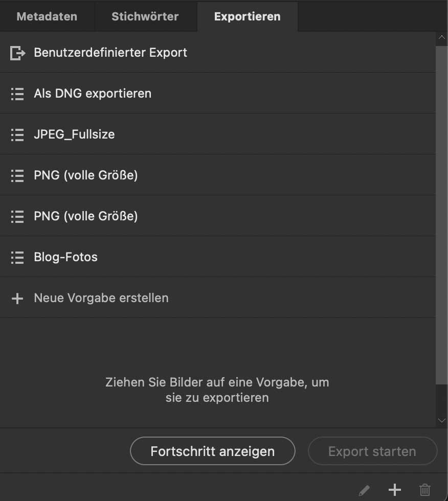Viewport: 448px width, 501px height.
Task: Click the trash delete icon at bottom
Action: tap(424, 490)
